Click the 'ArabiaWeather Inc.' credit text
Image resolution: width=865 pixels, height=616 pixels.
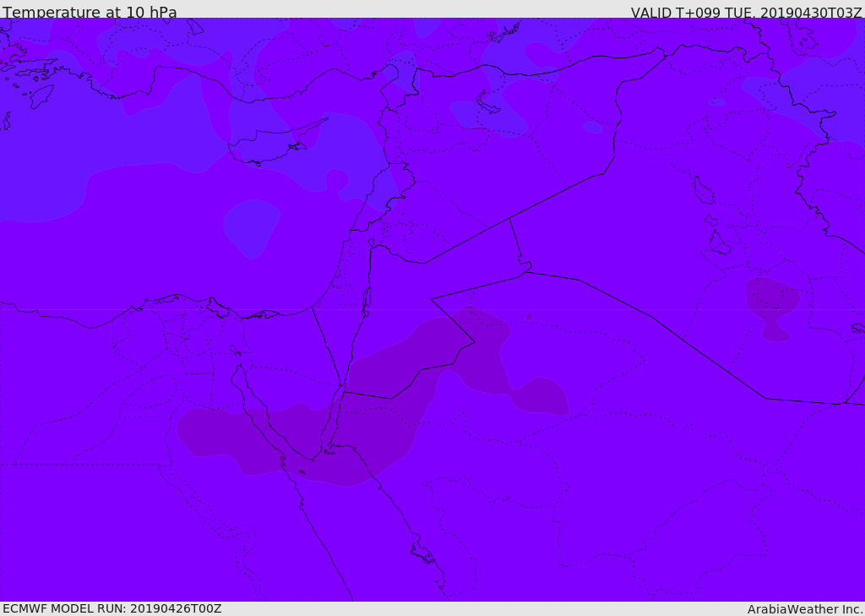pyautogui.click(x=805, y=609)
